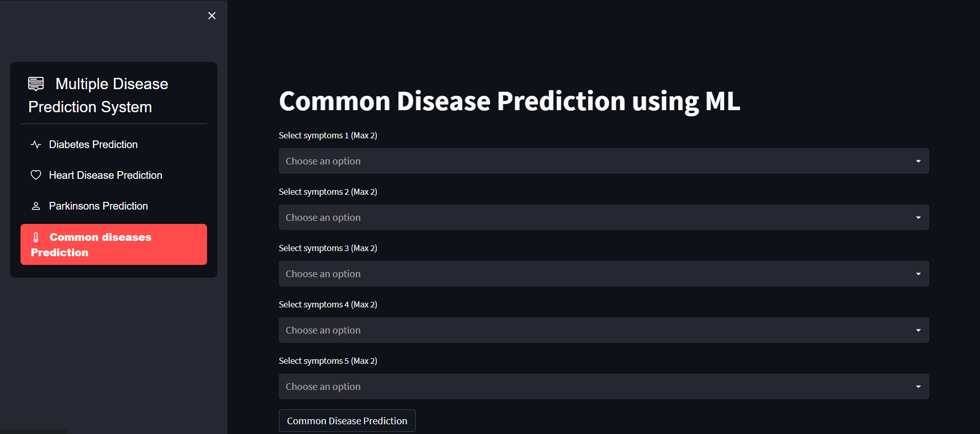980x434 pixels.
Task: Go to Parkinsons Prediction page
Action: [98, 206]
